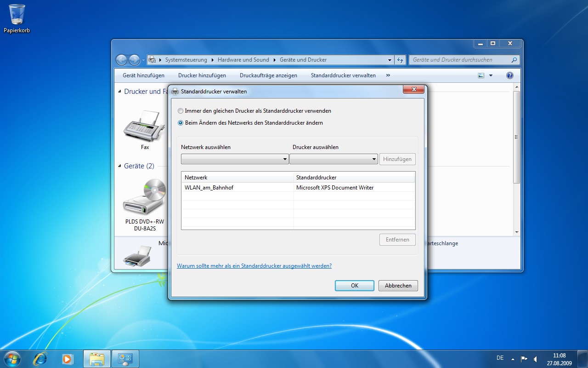Click the speaker icon in the system tray

[535, 358]
